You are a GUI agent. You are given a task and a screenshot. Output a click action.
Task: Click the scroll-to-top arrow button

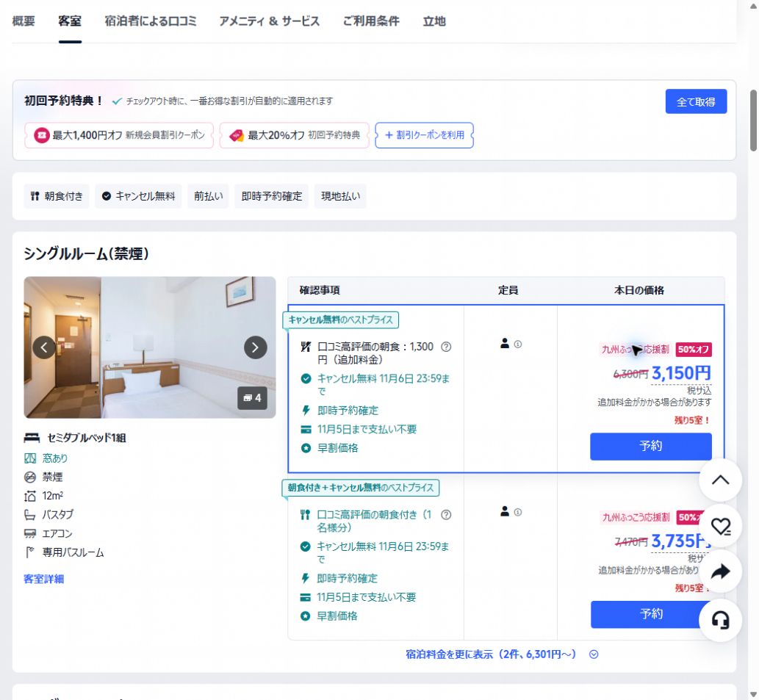pos(720,480)
